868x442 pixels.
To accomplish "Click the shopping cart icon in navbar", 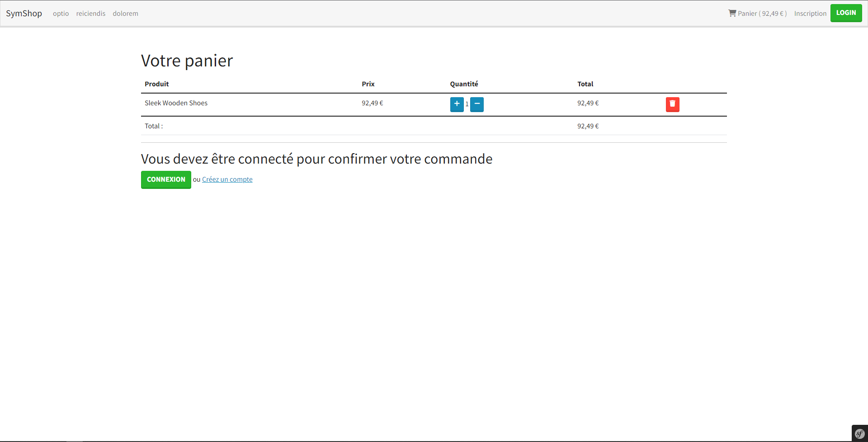I will click(x=732, y=13).
